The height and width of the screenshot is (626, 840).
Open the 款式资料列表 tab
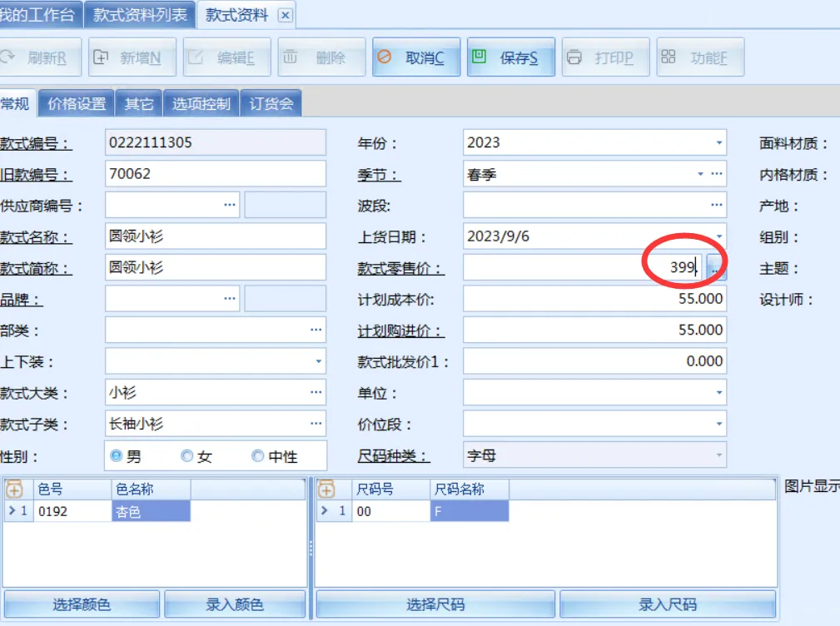click(x=140, y=15)
